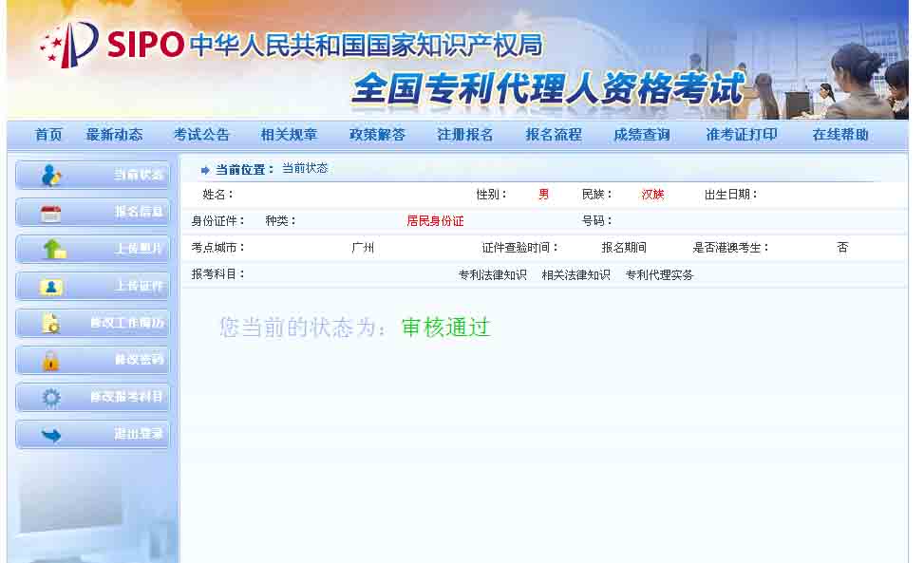The height and width of the screenshot is (563, 924).
Task: Click the calendar icon for 报名信息
Action: [x=51, y=213]
